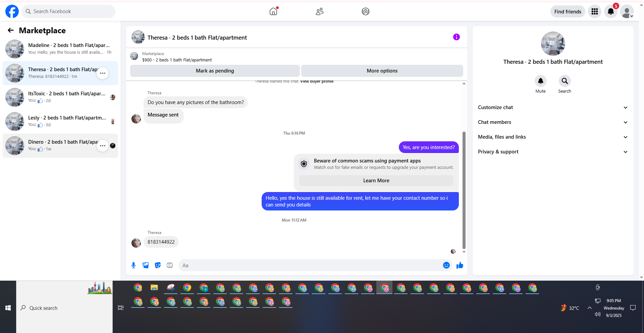Open the $900 Marketplace listing link
644x333 pixels.
point(177,60)
